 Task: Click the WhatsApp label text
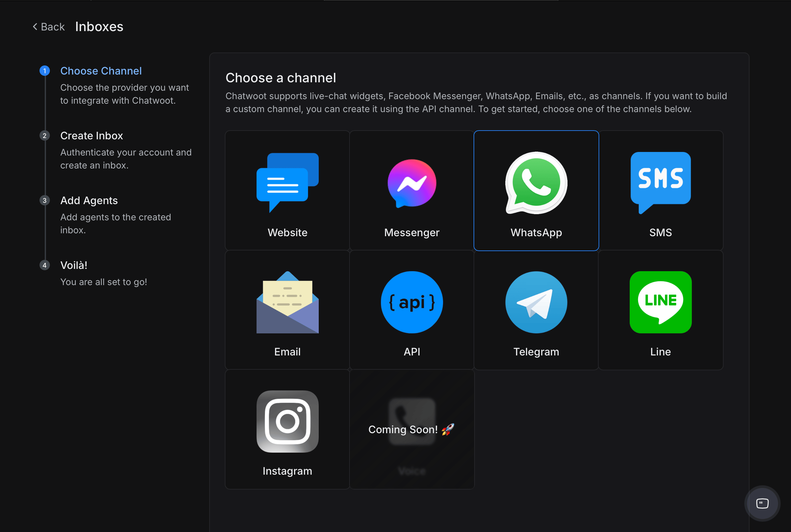tap(536, 232)
